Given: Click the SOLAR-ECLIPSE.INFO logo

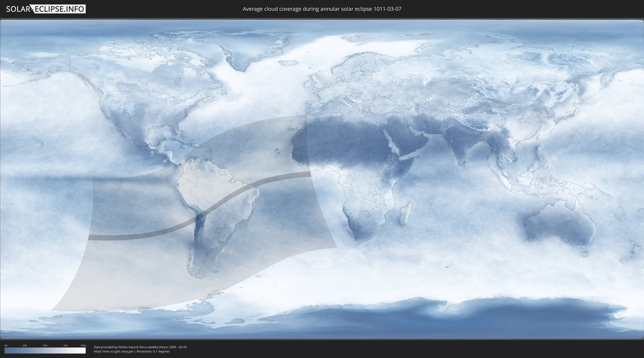Looking at the screenshot, I should (x=46, y=9).
